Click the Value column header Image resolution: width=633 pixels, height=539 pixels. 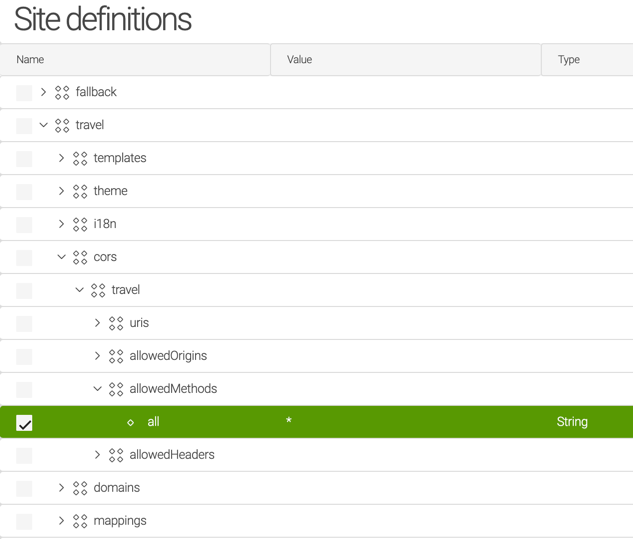(x=299, y=60)
